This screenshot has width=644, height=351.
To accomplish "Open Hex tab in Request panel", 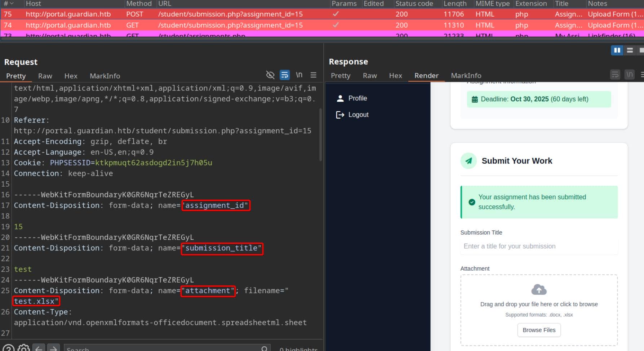I will tap(71, 76).
